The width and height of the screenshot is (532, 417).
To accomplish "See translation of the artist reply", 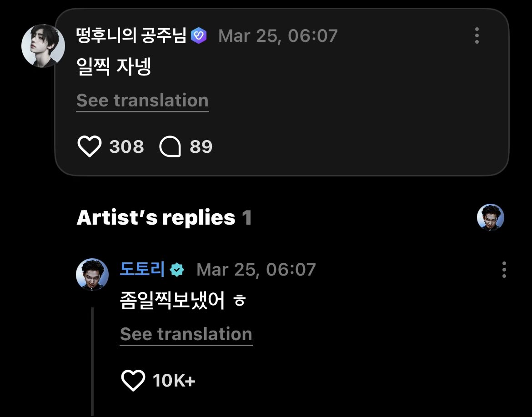I will point(186,334).
